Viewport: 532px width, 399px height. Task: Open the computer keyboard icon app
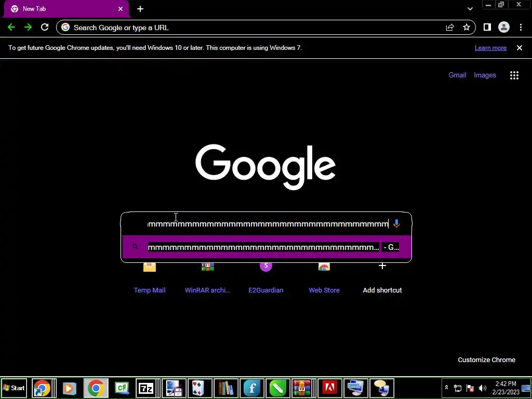[x=355, y=388]
